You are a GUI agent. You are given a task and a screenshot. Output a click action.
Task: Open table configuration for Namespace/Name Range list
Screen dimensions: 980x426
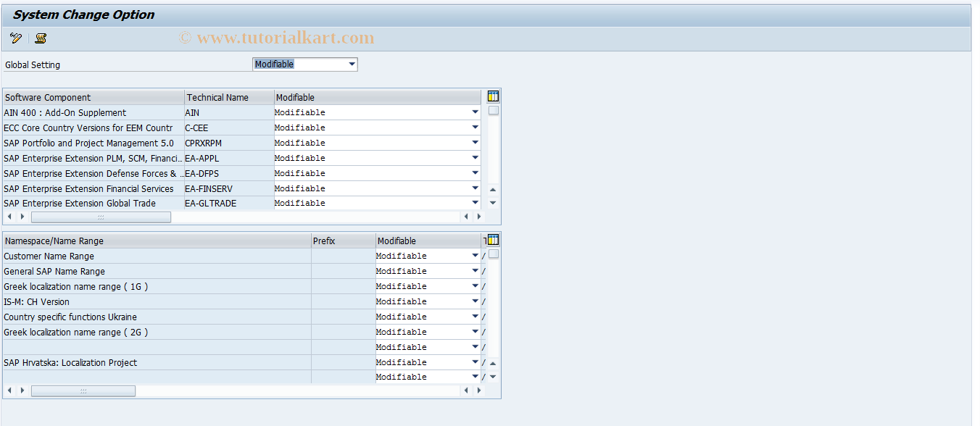coord(492,239)
